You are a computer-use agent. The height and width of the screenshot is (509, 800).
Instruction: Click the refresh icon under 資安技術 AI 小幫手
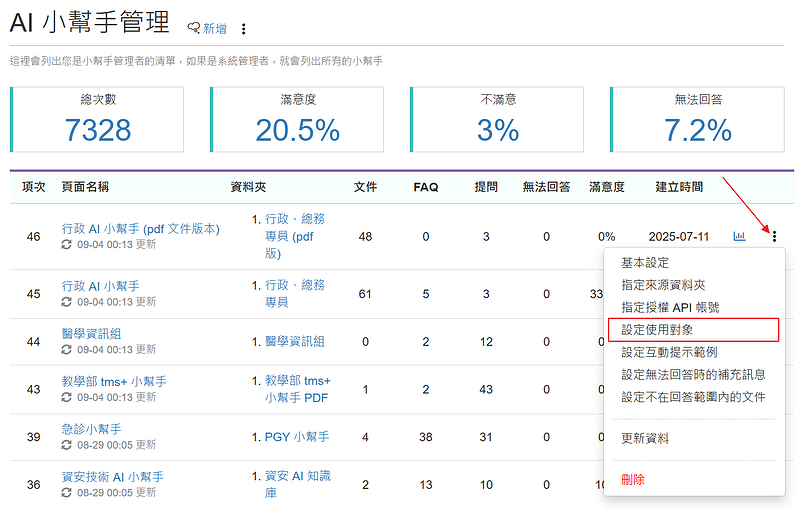[67, 493]
